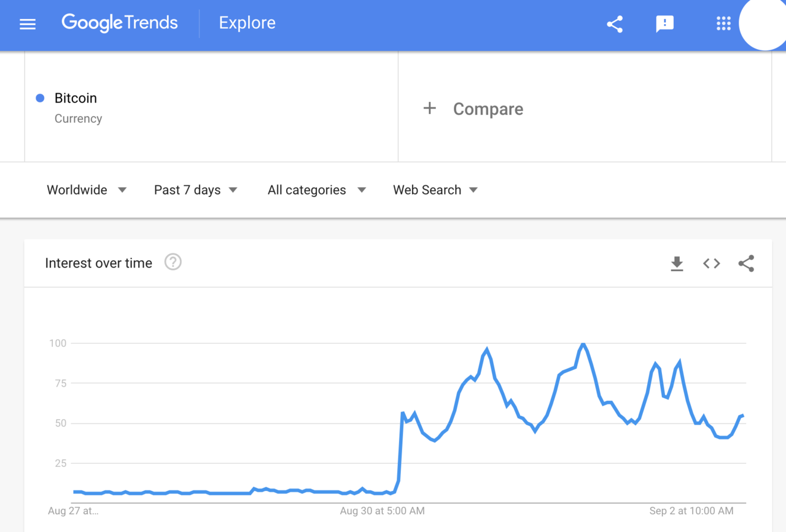The width and height of the screenshot is (786, 532).
Task: Open the Google apps grid
Action: [723, 24]
